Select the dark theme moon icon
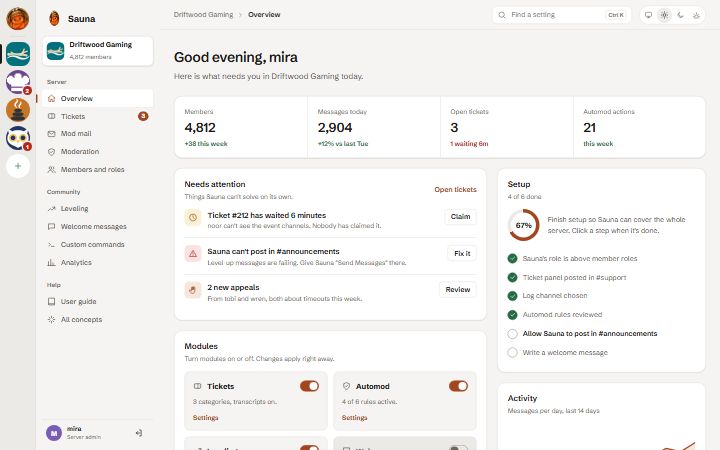Screen dimensions: 720x450 (681, 15)
